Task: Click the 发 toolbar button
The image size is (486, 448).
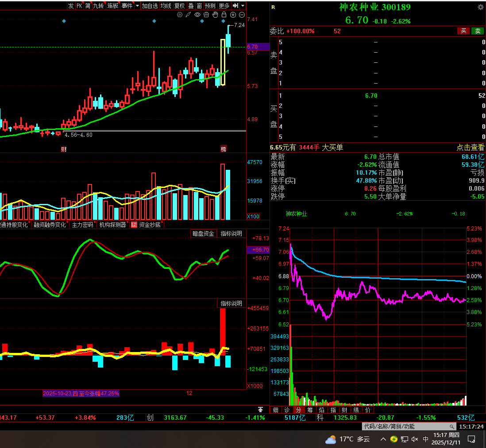Action: point(71,6)
